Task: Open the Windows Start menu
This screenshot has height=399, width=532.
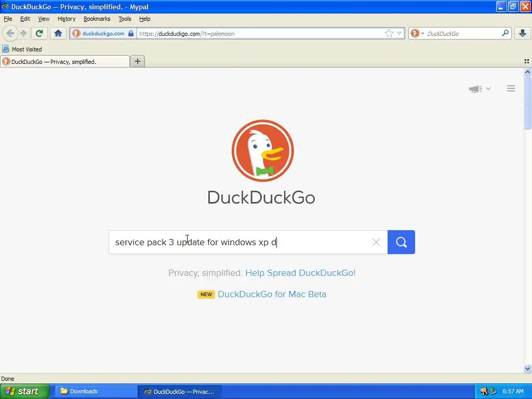Action: pos(25,392)
